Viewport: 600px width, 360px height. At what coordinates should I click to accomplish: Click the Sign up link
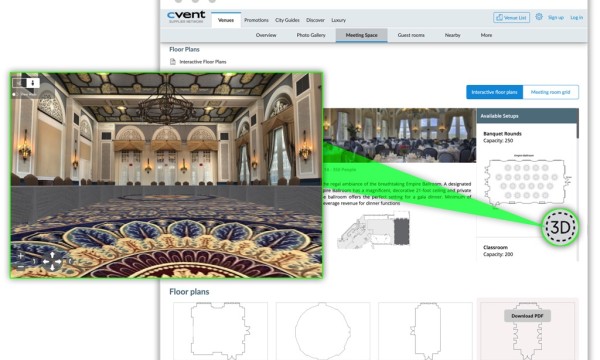pyautogui.click(x=556, y=18)
